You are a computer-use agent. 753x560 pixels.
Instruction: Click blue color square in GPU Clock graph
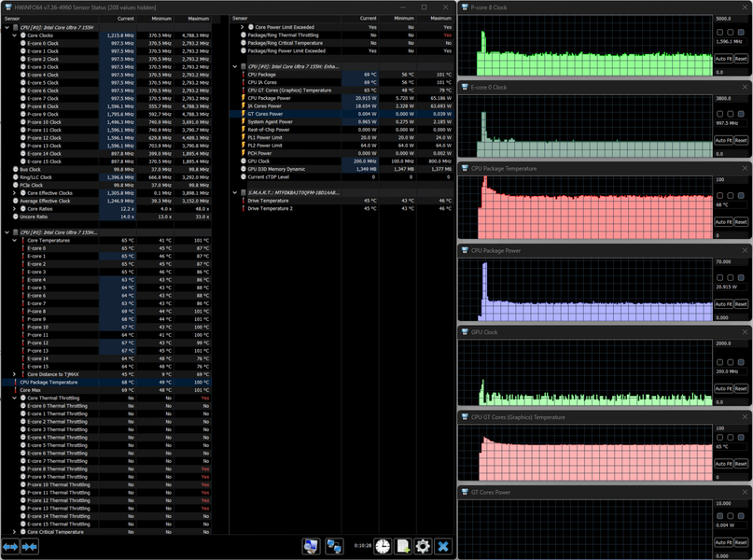coord(741,362)
